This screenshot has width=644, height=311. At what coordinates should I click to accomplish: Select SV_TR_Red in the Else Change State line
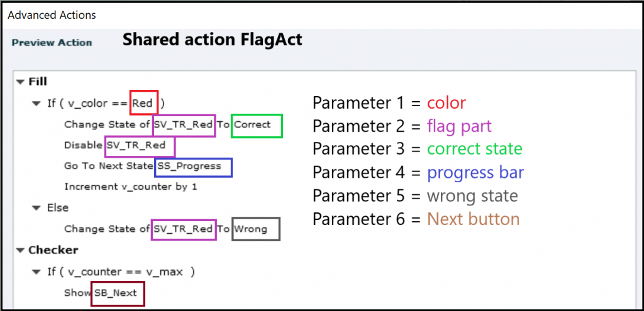tap(183, 229)
